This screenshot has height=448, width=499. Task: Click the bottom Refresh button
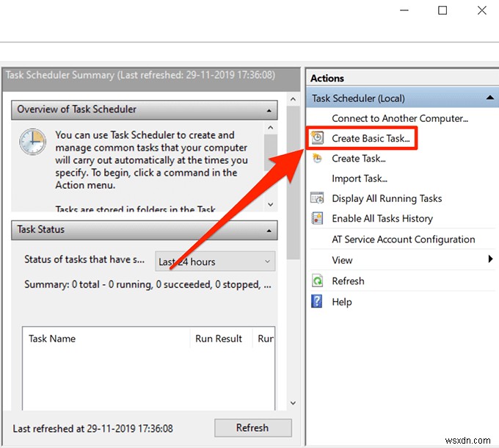pos(252,427)
